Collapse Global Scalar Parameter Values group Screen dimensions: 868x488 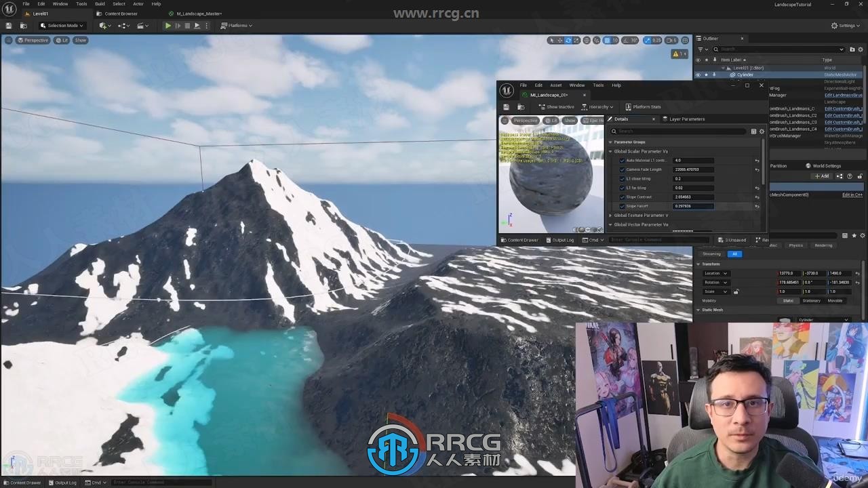click(610, 151)
